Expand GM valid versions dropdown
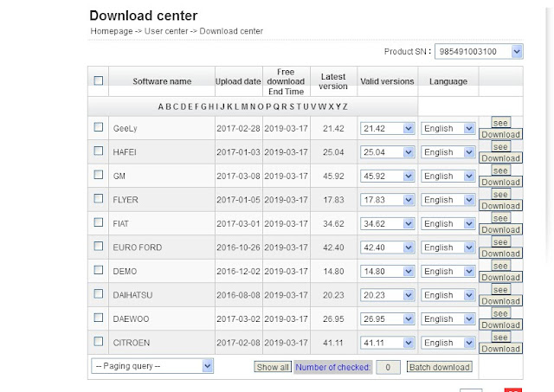554x392 pixels. pyautogui.click(x=387, y=176)
